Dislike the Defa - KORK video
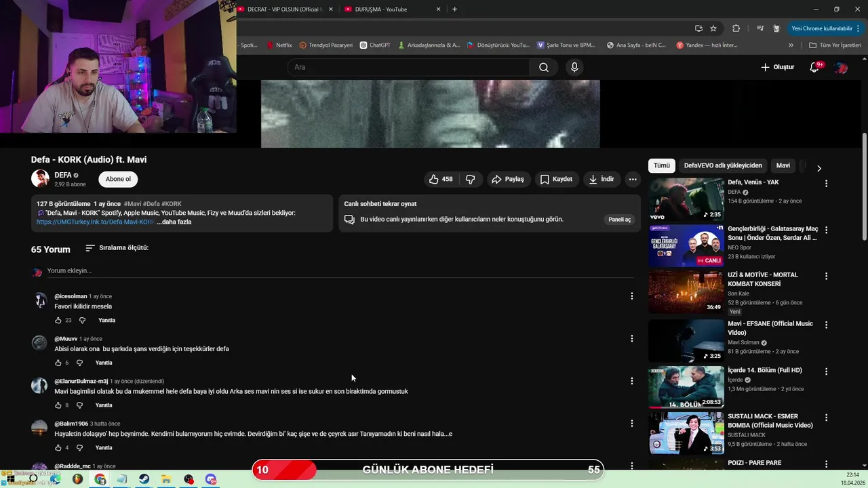Image resolution: width=868 pixels, height=488 pixels. pyautogui.click(x=470, y=179)
